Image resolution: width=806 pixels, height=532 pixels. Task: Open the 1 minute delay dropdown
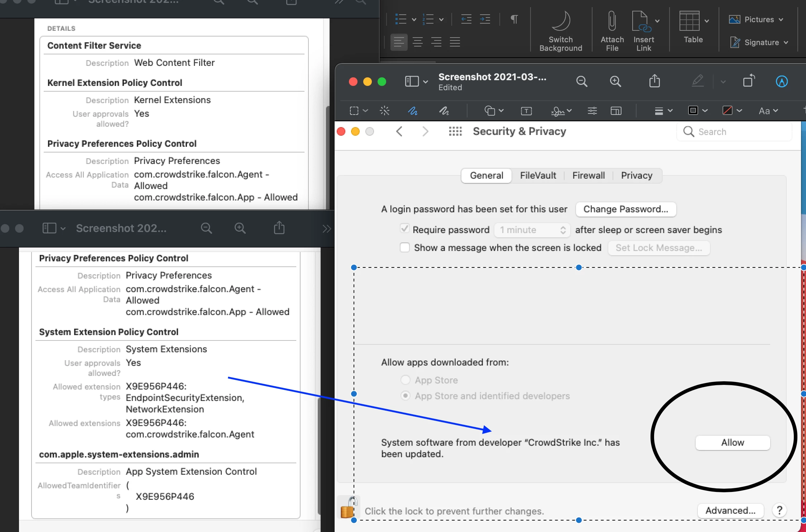pos(532,230)
